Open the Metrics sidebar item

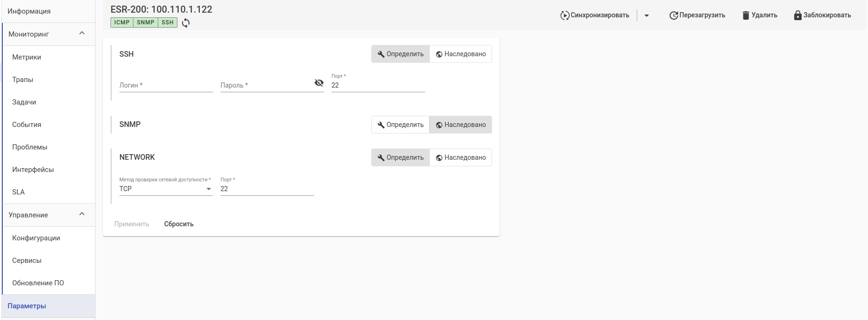pos(27,57)
